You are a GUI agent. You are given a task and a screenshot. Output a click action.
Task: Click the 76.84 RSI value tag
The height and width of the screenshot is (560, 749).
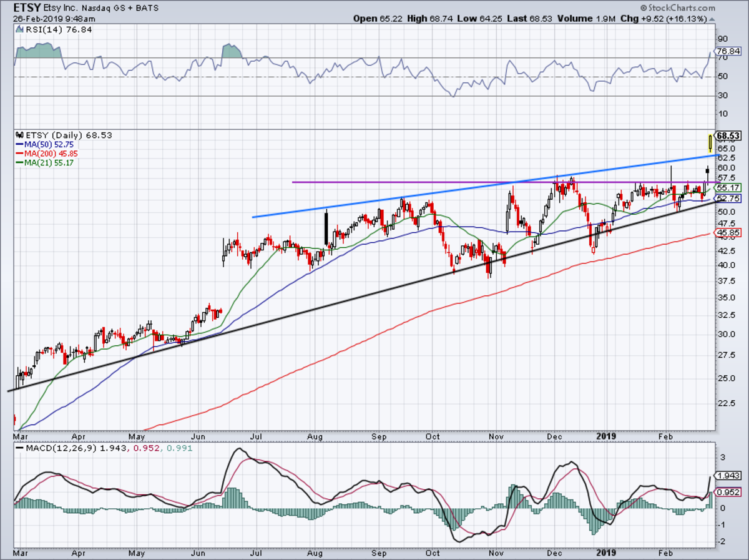728,51
